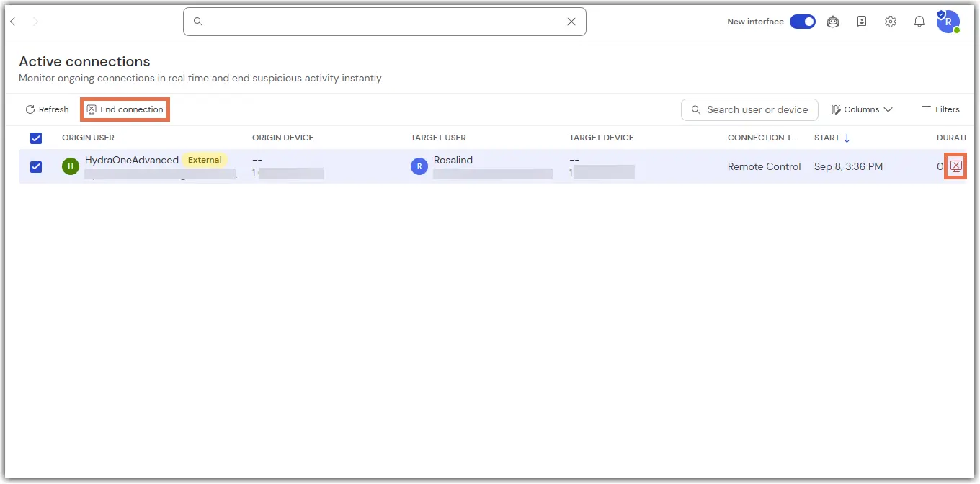Sort by the Origin User column header
This screenshot has height=484, width=980.
click(88, 138)
